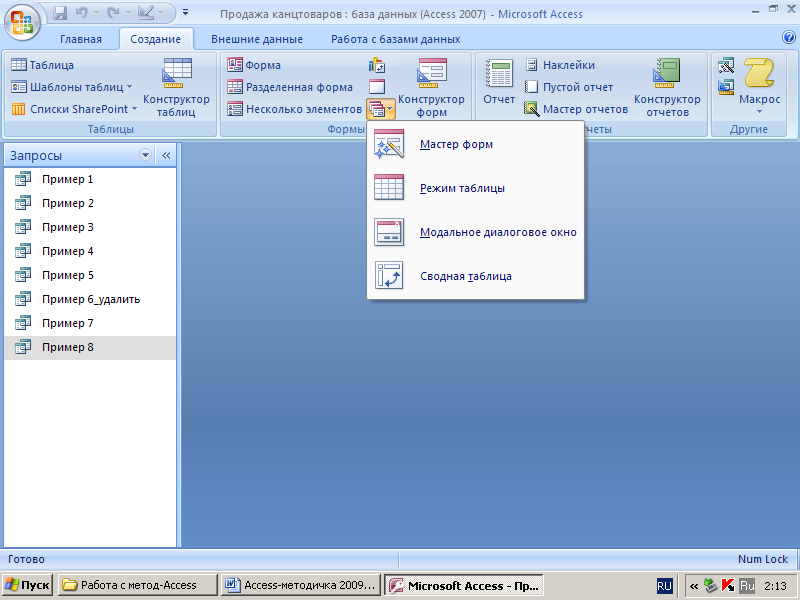Create a Разделенная форма

(x=290, y=87)
